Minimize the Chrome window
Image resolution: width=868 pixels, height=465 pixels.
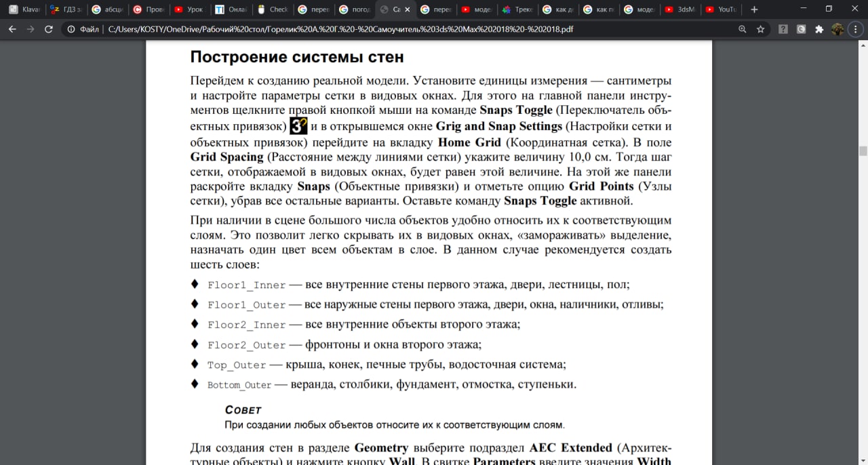point(804,9)
